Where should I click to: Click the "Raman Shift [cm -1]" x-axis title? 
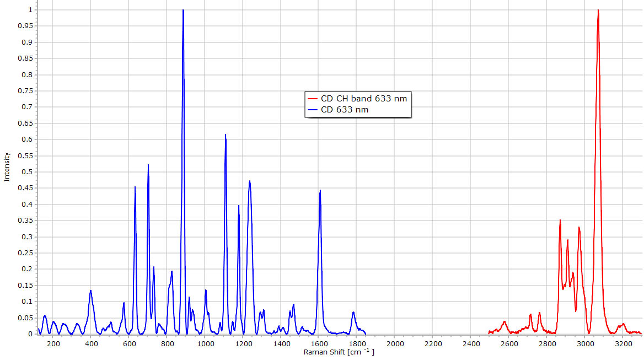(339, 352)
